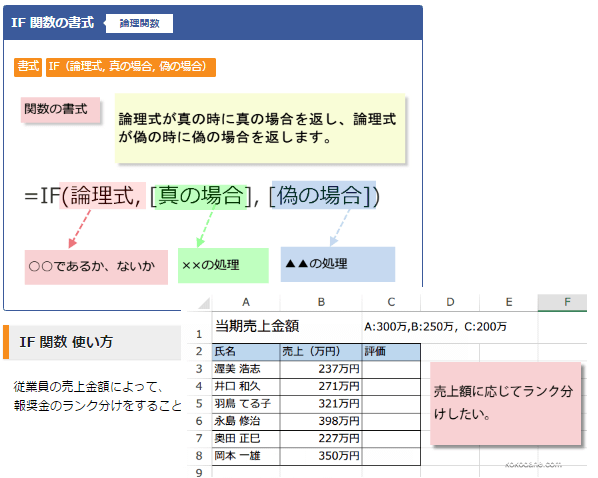Image resolution: width=598 pixels, height=478 pixels.
Task: Click the cell 永島 修治
Action: pyautogui.click(x=246, y=421)
